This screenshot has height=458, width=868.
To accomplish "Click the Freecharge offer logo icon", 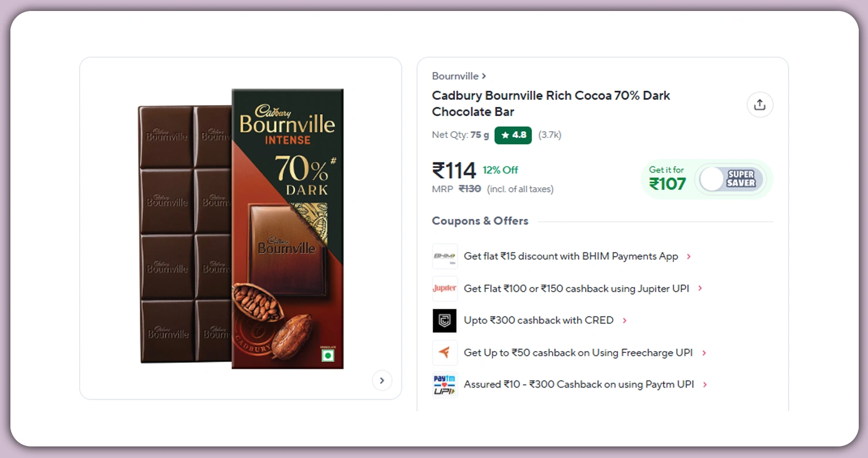I will pyautogui.click(x=445, y=352).
